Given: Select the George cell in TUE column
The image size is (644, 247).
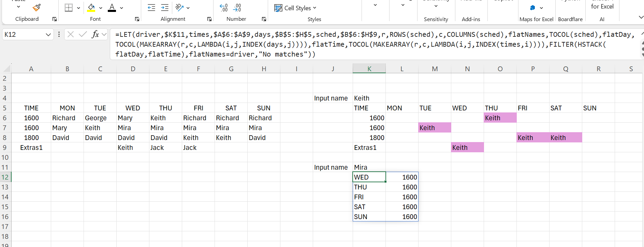Looking at the screenshot, I should (100, 118).
